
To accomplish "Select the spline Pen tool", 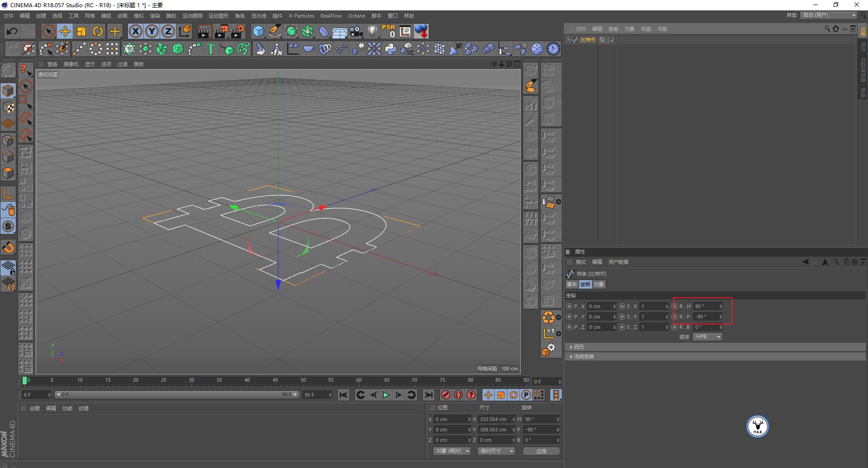I will [274, 31].
